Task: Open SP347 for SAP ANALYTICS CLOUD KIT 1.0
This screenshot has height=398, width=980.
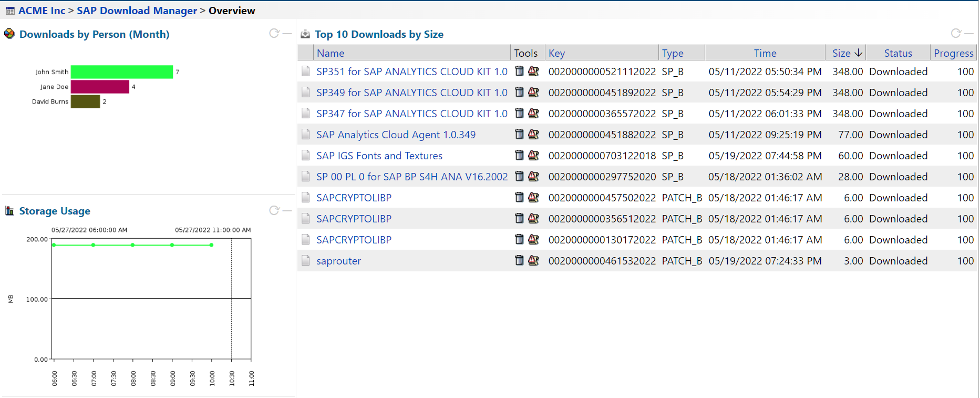Action: (x=412, y=114)
